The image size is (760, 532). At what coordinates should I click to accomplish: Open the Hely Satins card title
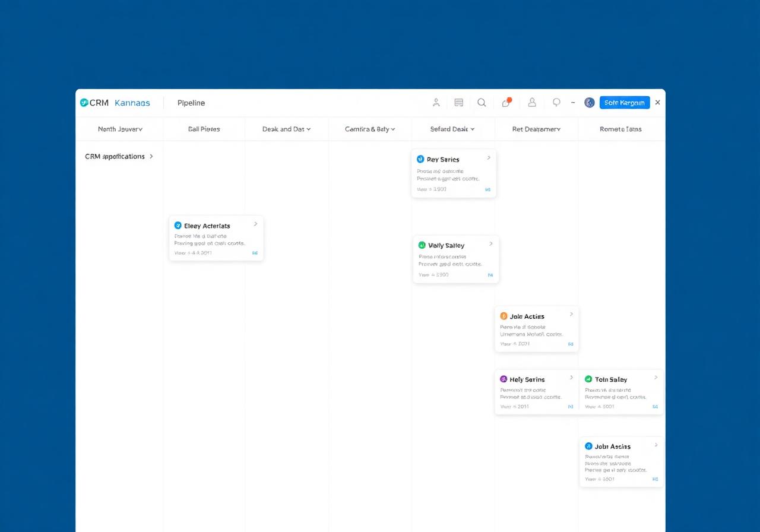tap(527, 379)
